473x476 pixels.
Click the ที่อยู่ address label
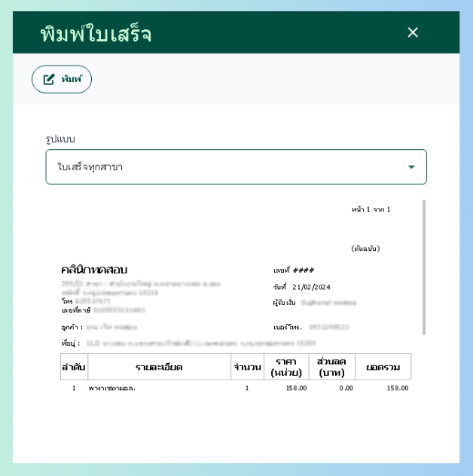pos(71,343)
